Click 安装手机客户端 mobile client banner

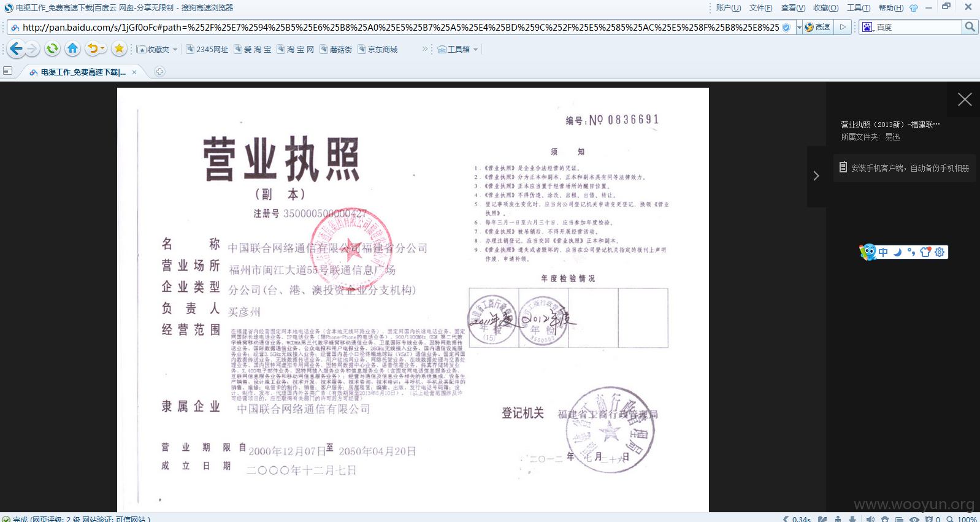coord(905,168)
